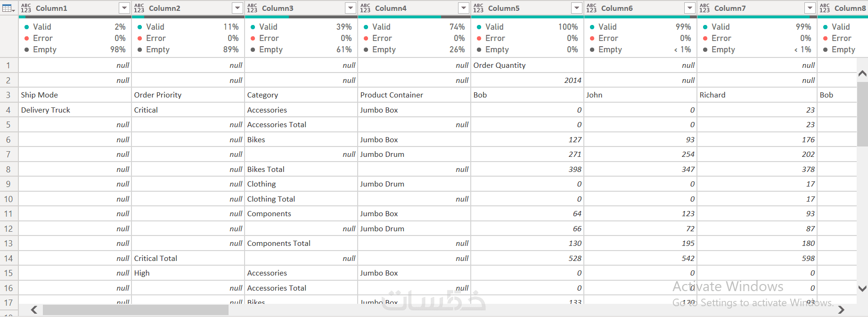Open Column3 filter dropdown

click(x=350, y=8)
